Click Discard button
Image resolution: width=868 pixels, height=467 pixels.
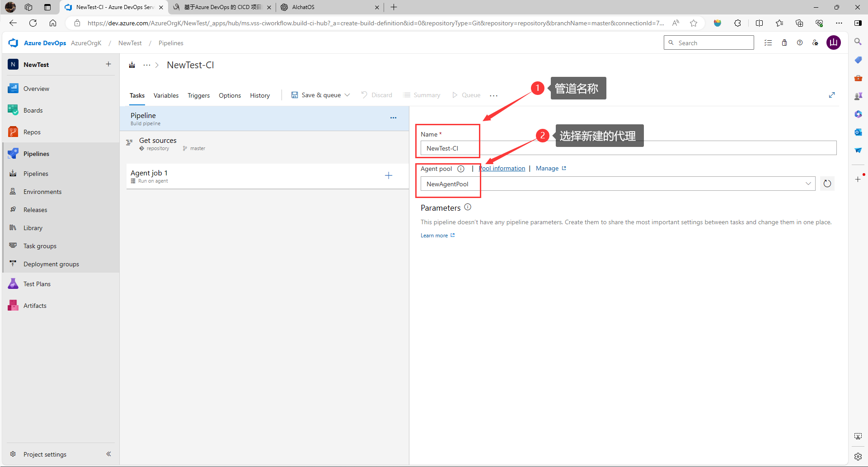[x=376, y=95]
